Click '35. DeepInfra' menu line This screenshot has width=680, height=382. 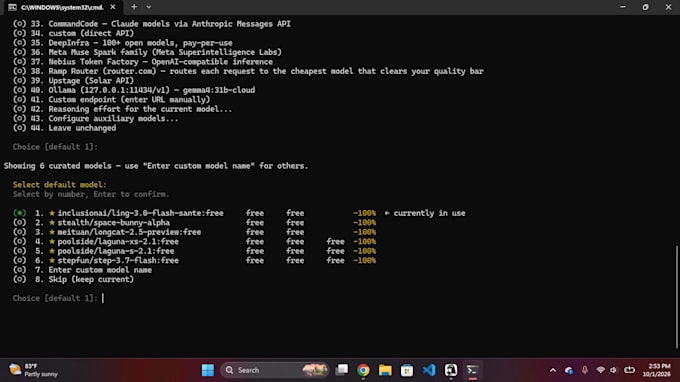123,43
